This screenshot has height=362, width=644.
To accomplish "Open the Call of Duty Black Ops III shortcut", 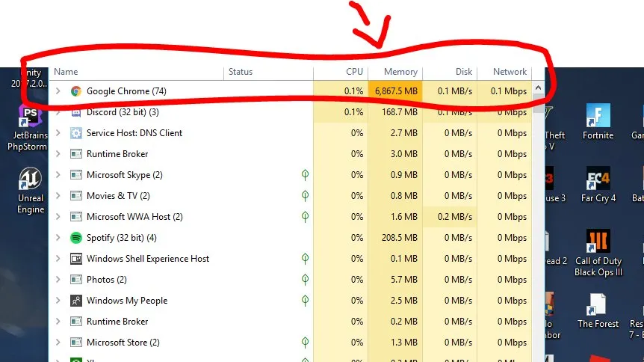I will click(x=598, y=254).
